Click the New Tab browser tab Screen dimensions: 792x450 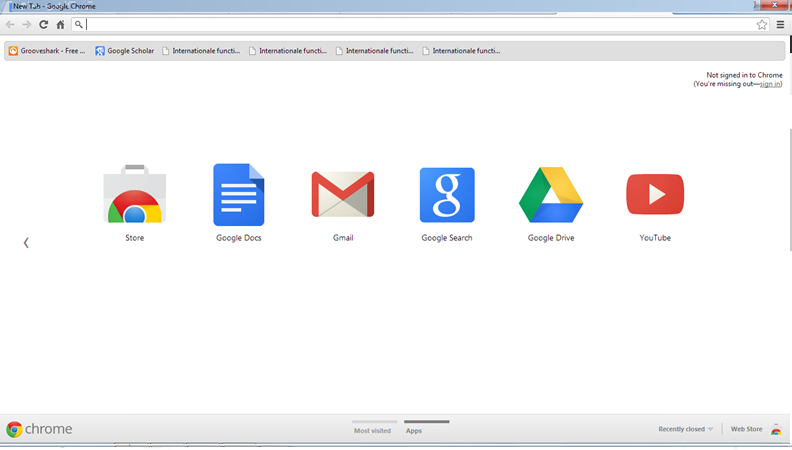point(52,7)
